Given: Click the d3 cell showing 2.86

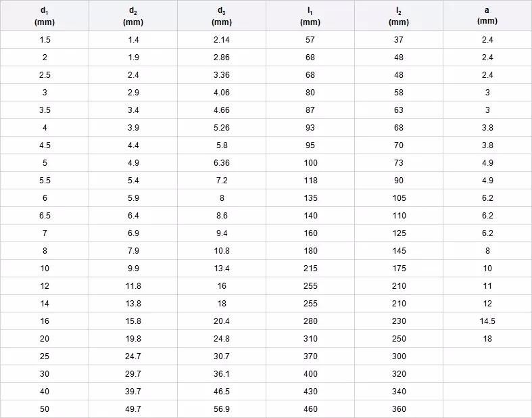Looking at the screenshot, I should pos(222,57).
